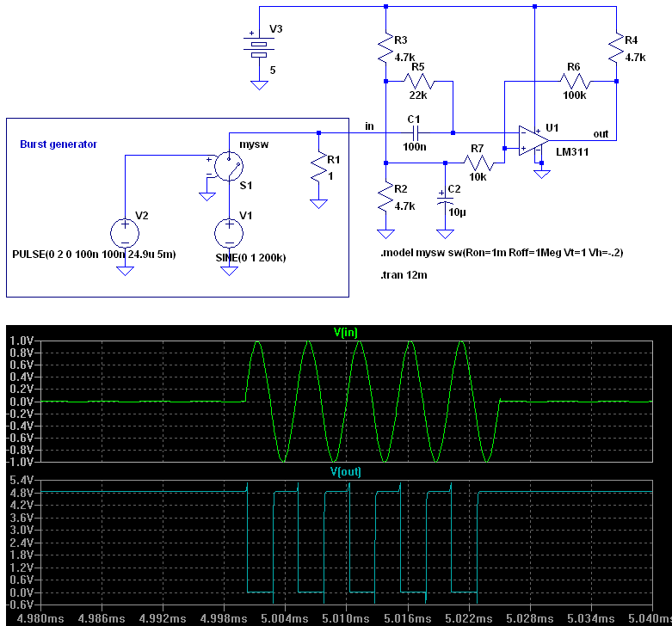Click resistor R5 symbol

pos(419,82)
